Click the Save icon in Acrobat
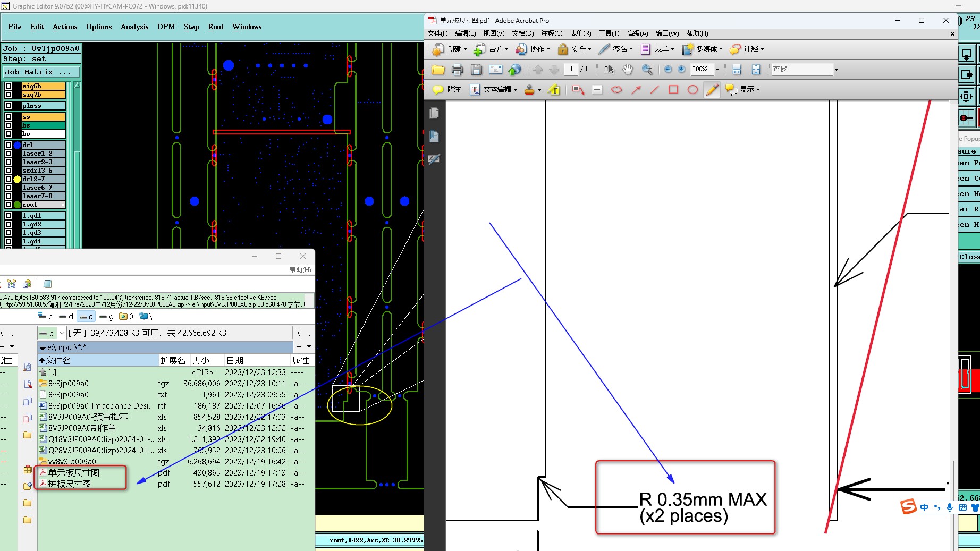Viewport: 980px width, 551px height. 476,70
